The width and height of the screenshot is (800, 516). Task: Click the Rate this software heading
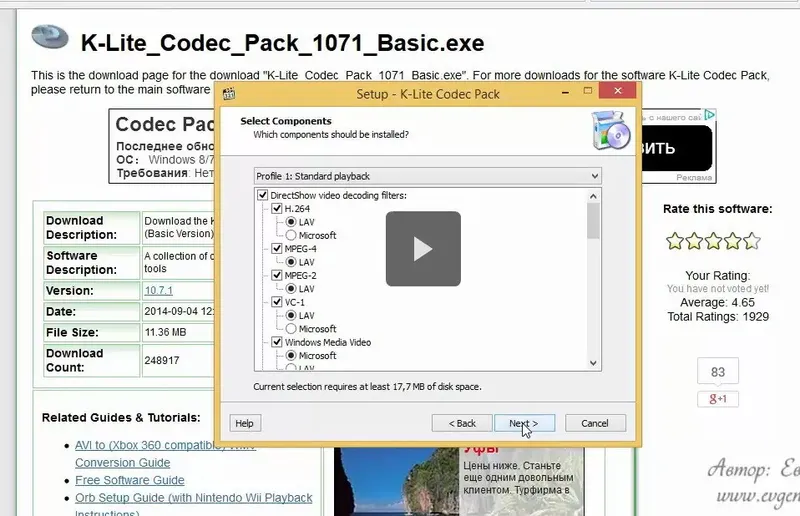[717, 209]
